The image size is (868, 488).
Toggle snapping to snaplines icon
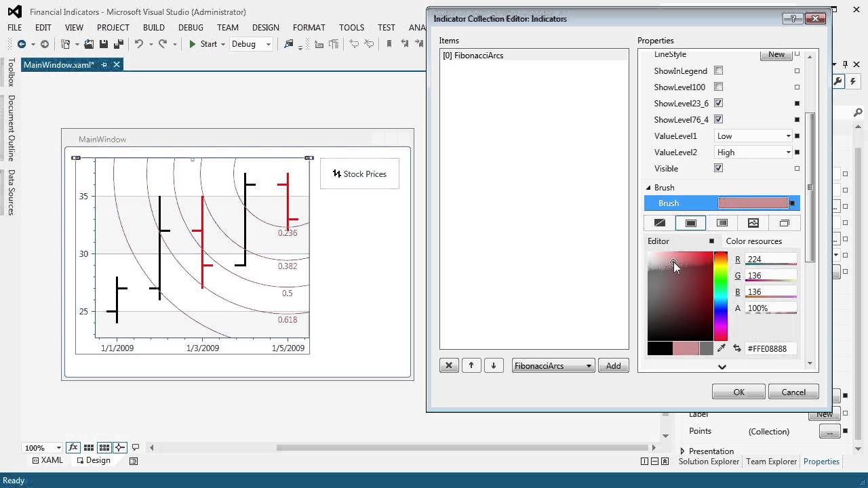point(120,447)
